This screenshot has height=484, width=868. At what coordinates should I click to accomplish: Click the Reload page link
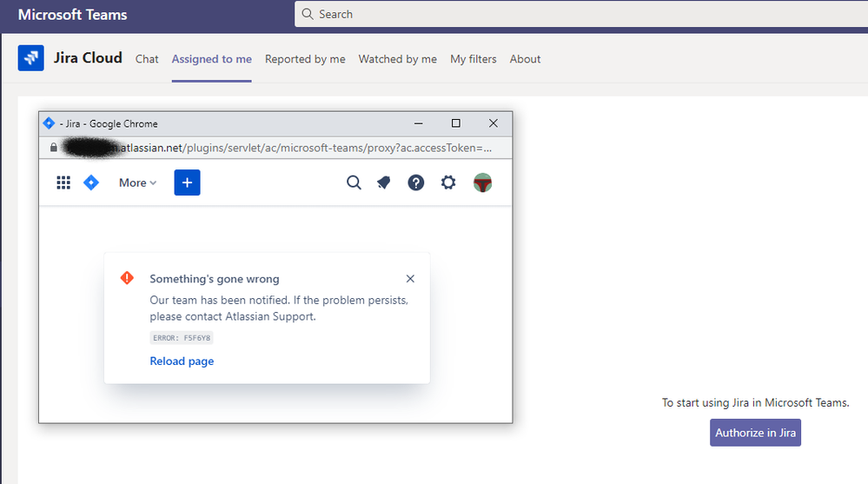tap(182, 361)
